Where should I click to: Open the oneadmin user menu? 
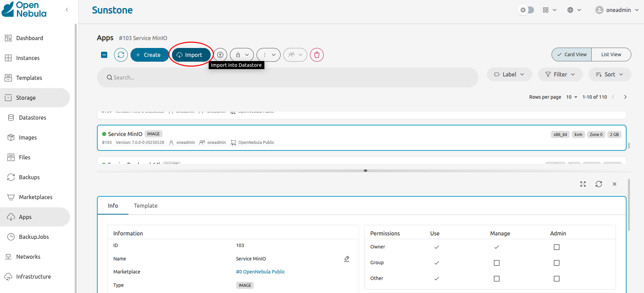tap(617, 10)
